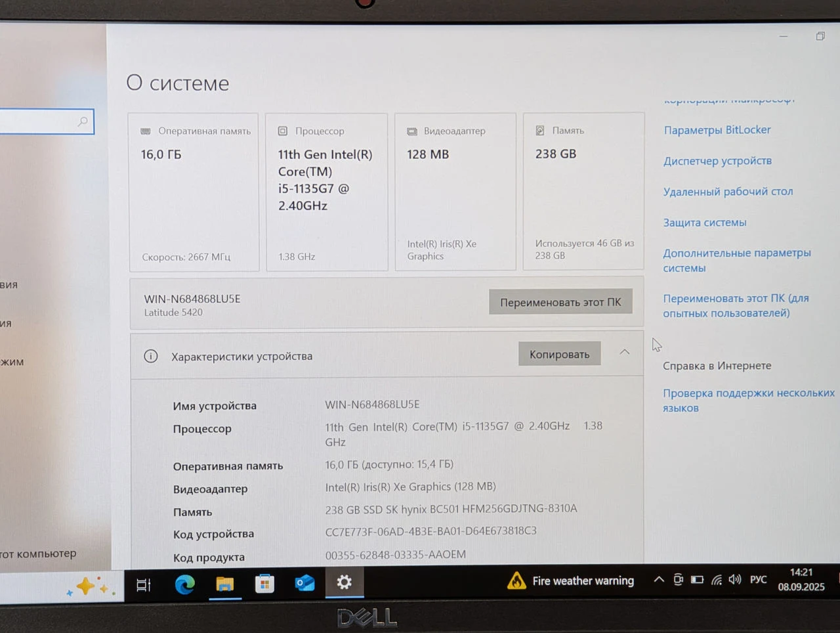Image resolution: width=840 pixels, height=633 pixels.
Task: Click the Latitude 5420 model text
Action: click(173, 313)
